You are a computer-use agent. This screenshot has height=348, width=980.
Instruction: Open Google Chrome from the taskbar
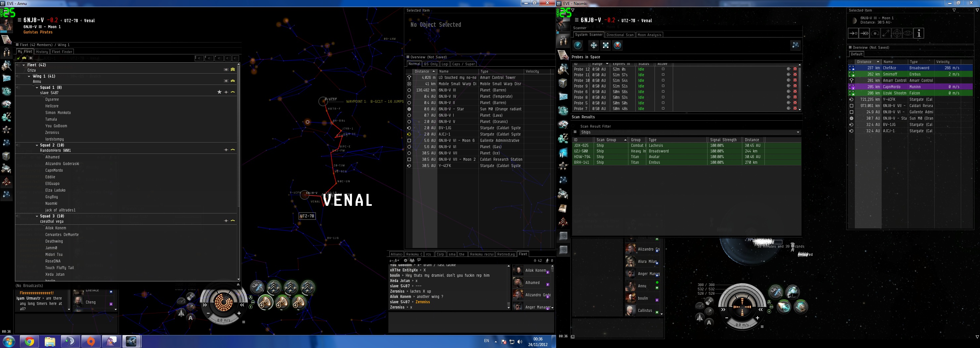(x=29, y=341)
